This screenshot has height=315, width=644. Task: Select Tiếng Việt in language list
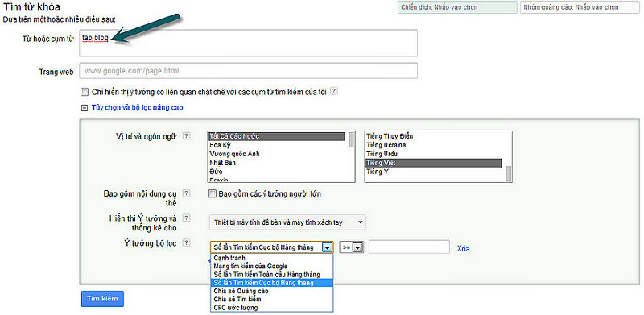point(433,163)
